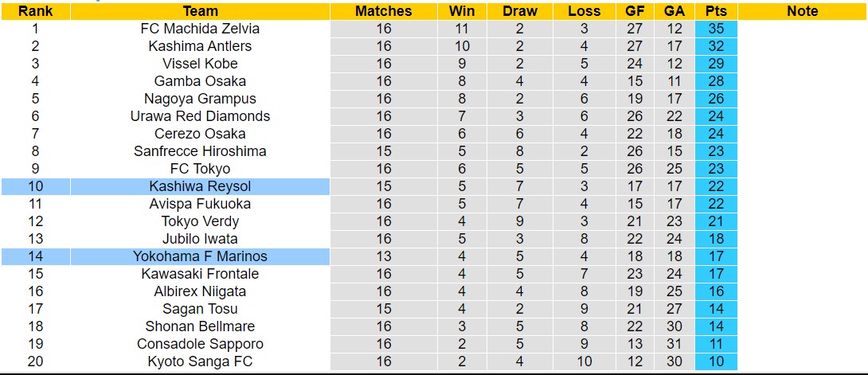Click the GA column header

click(x=674, y=11)
